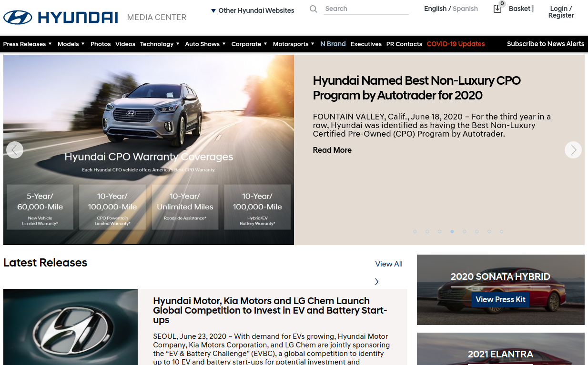This screenshot has height=365, width=588.
Task: Open the Executives page
Action: [x=366, y=44]
